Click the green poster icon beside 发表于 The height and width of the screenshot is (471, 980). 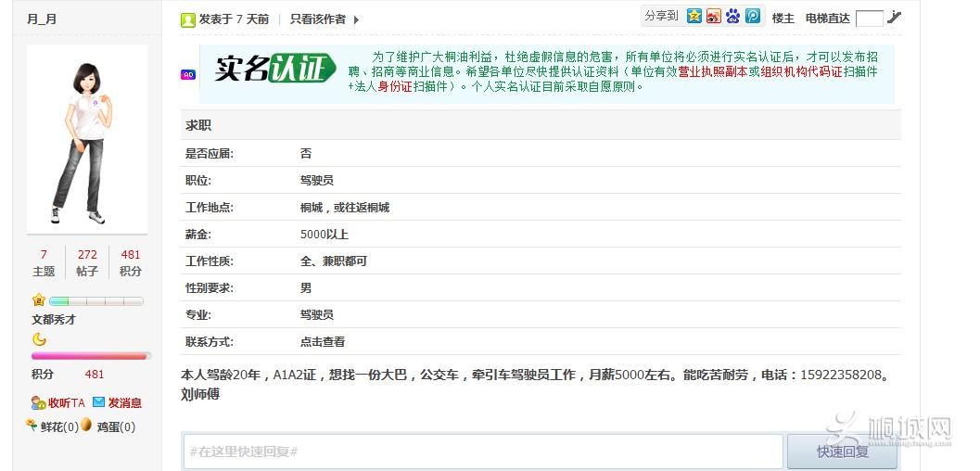coord(188,19)
